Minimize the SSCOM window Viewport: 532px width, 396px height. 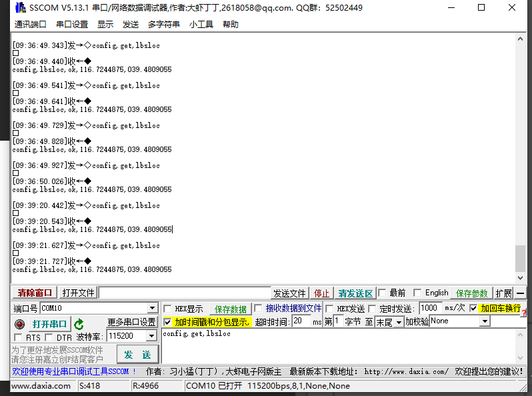pos(451,7)
